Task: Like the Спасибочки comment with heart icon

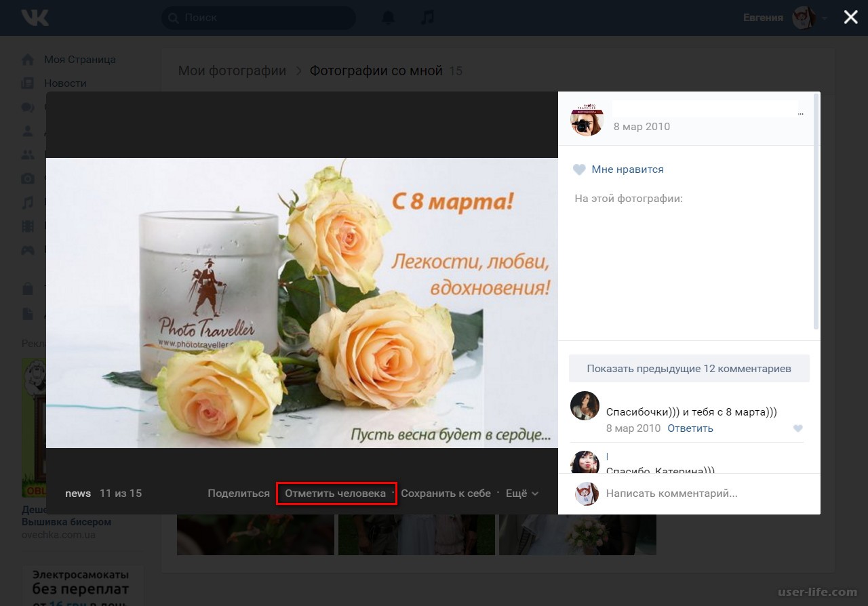Action: click(797, 428)
